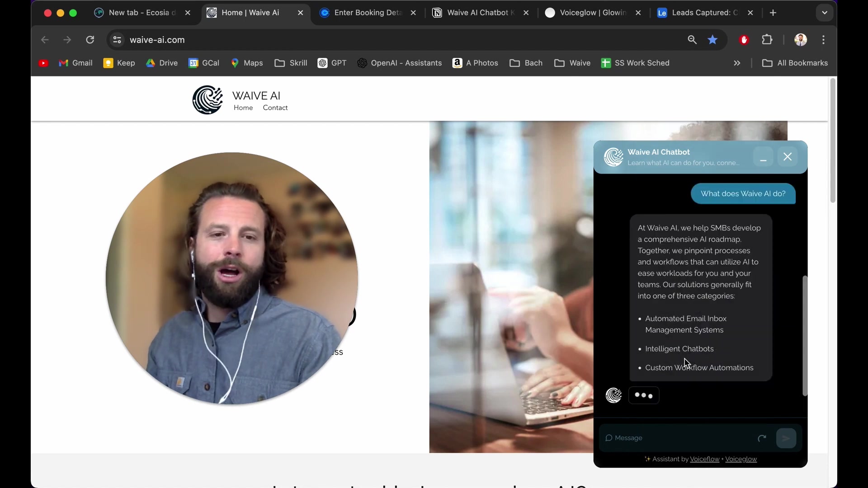Click the page vertical scrollbar
The width and height of the screenshot is (868, 488).
point(833,141)
